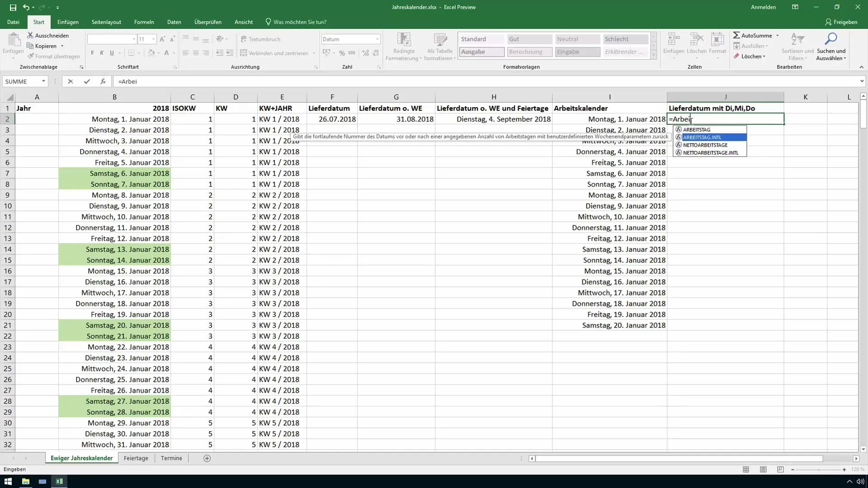Open the Formeln ribbon tab
The height and width of the screenshot is (488, 868).
click(x=144, y=22)
